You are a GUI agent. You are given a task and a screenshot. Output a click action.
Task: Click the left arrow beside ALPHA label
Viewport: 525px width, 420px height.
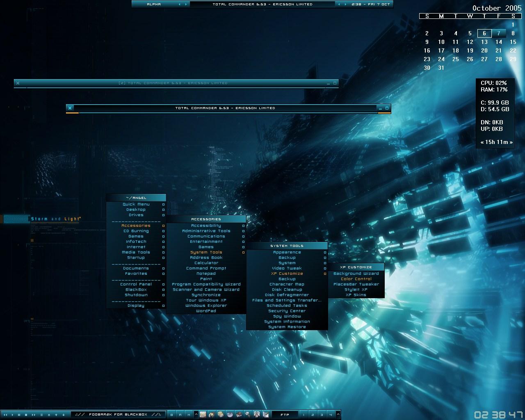[180, 4]
